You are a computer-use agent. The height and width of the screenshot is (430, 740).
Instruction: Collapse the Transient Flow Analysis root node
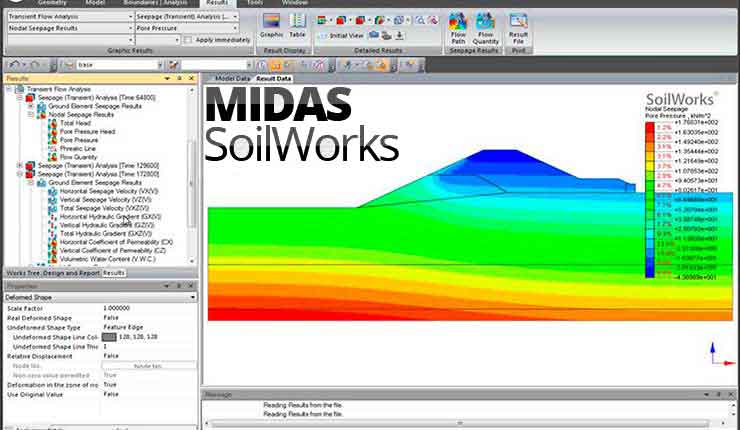(9, 89)
